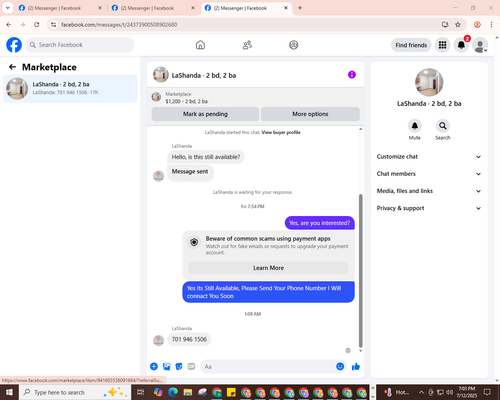The image size is (500, 400).
Task: Open the Windows notification center
Action: click(487, 392)
